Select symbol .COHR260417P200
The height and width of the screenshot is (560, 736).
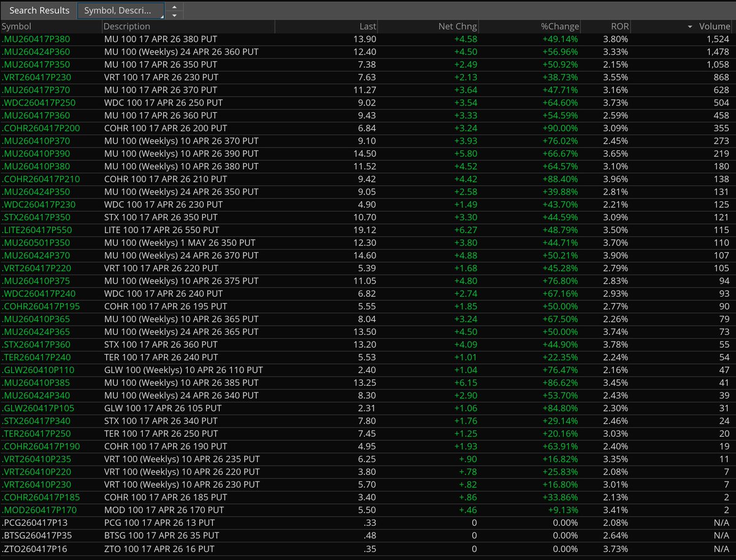pos(40,128)
